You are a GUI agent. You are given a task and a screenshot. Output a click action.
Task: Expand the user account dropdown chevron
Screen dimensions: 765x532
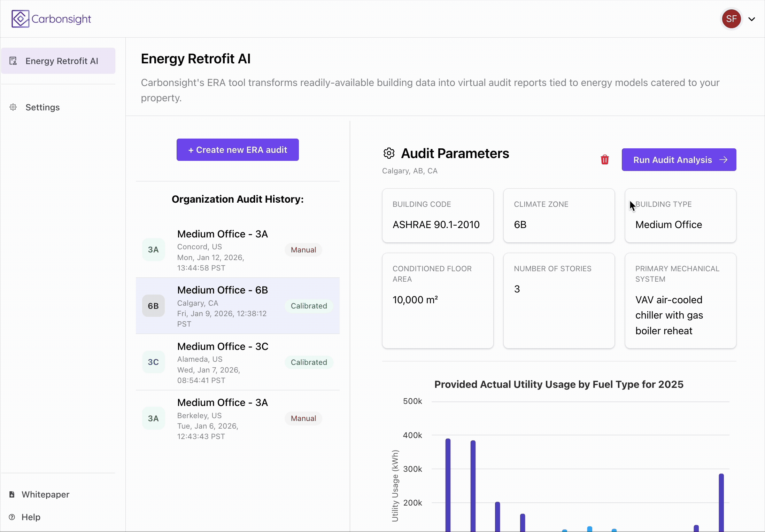tap(752, 19)
